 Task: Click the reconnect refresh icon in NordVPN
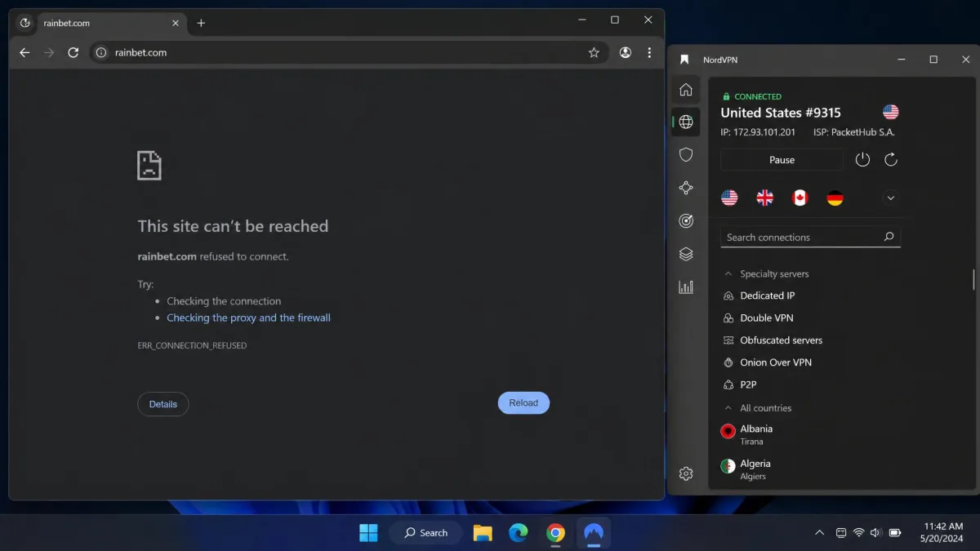891,160
